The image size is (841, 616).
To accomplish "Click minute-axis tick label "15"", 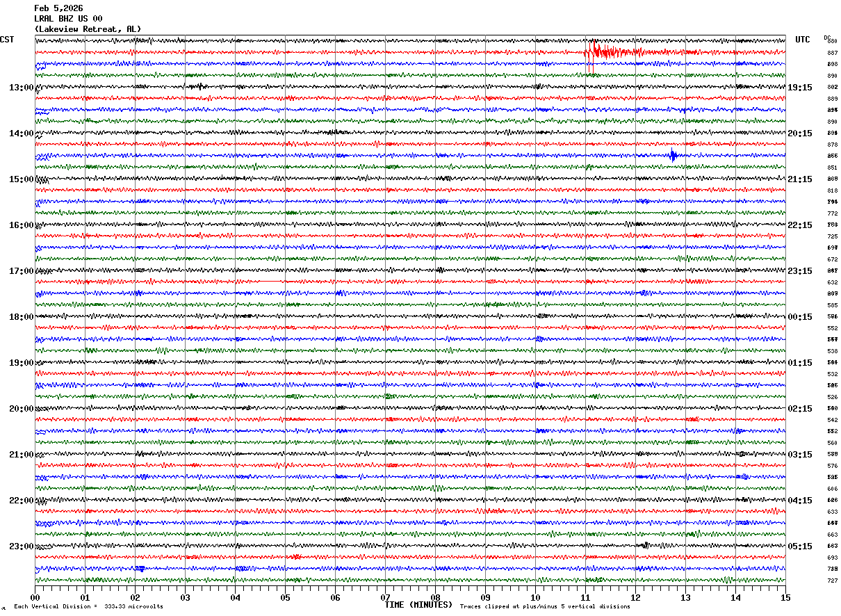I will click(x=785, y=597).
